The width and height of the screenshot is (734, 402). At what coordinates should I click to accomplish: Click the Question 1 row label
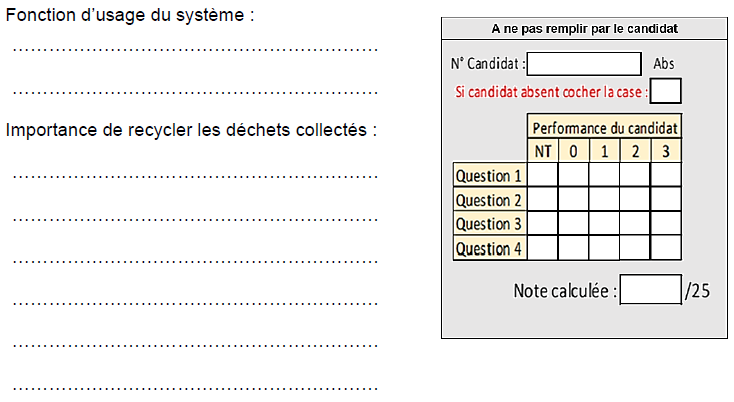click(490, 175)
